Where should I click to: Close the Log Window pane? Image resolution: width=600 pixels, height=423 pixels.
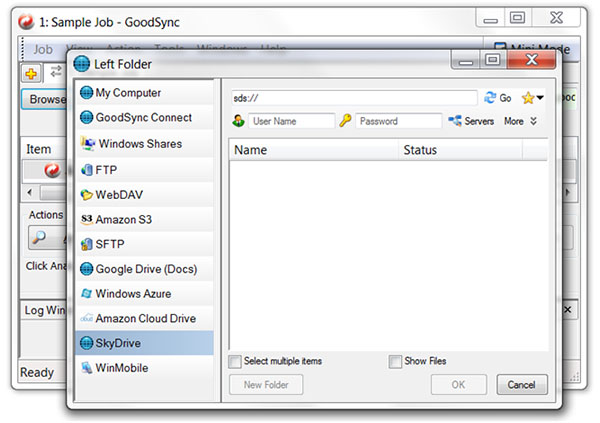[568, 309]
